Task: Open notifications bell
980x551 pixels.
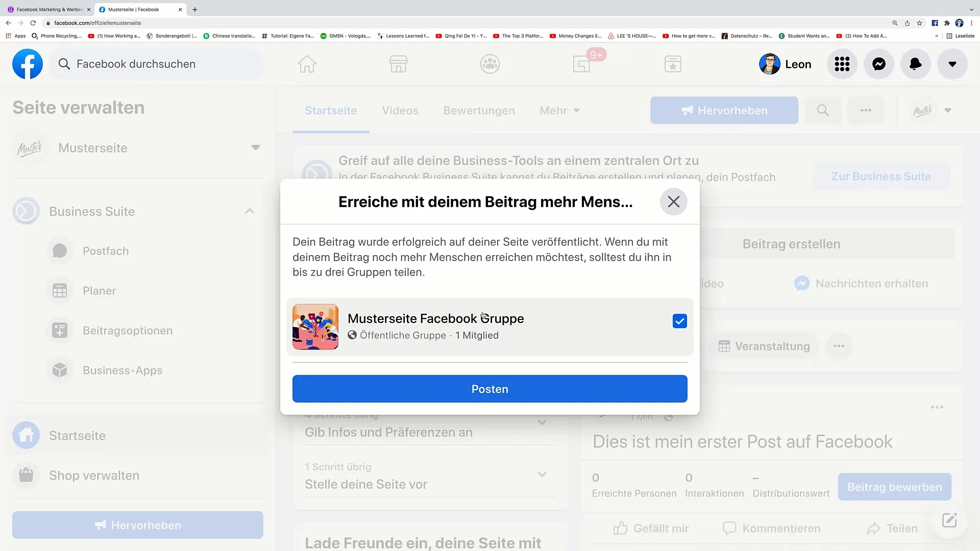Action: [916, 64]
